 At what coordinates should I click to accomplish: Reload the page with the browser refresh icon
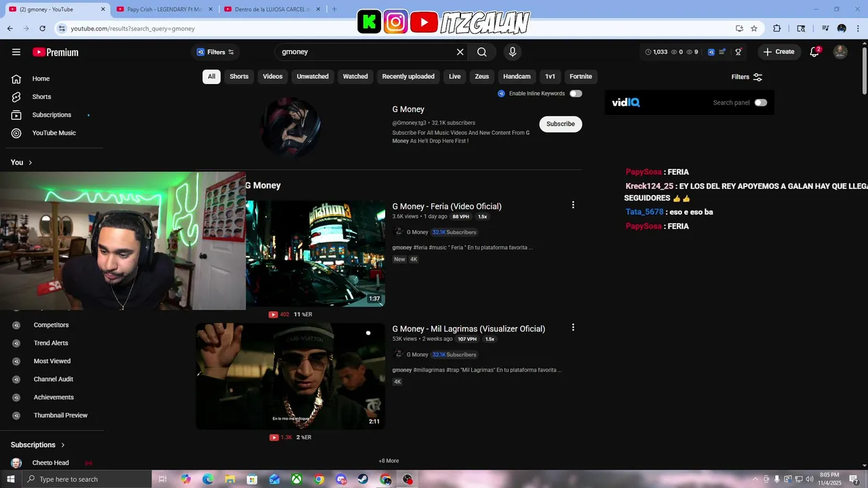(x=42, y=28)
